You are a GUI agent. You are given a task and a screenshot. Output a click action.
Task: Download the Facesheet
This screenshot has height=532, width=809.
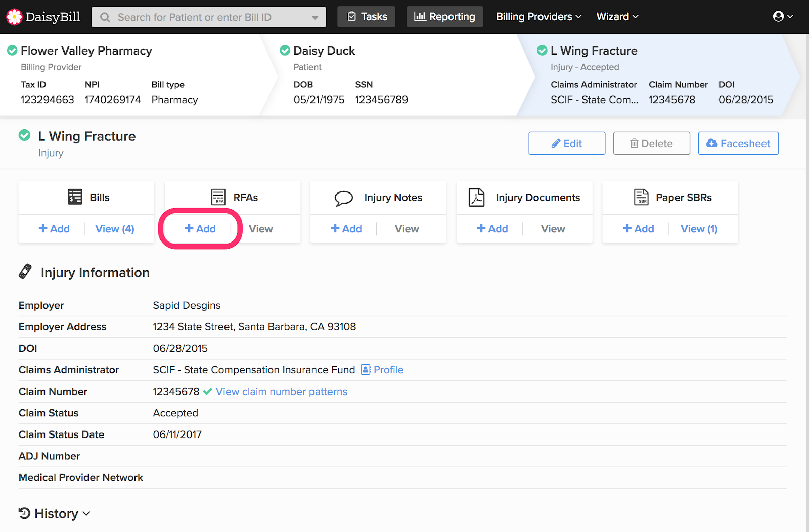738,143
